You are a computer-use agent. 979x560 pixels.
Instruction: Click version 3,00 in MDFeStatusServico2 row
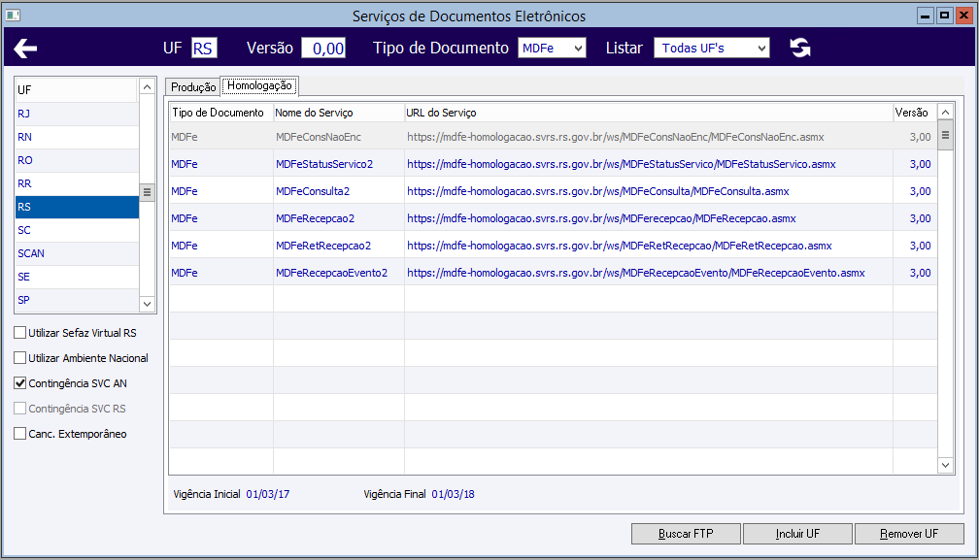pyautogui.click(x=921, y=164)
